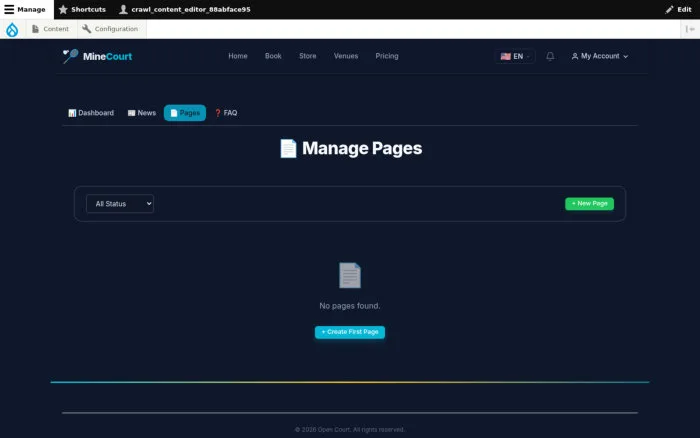The height and width of the screenshot is (438, 700).
Task: Switch to the Dashboard tab
Action: 91,113
